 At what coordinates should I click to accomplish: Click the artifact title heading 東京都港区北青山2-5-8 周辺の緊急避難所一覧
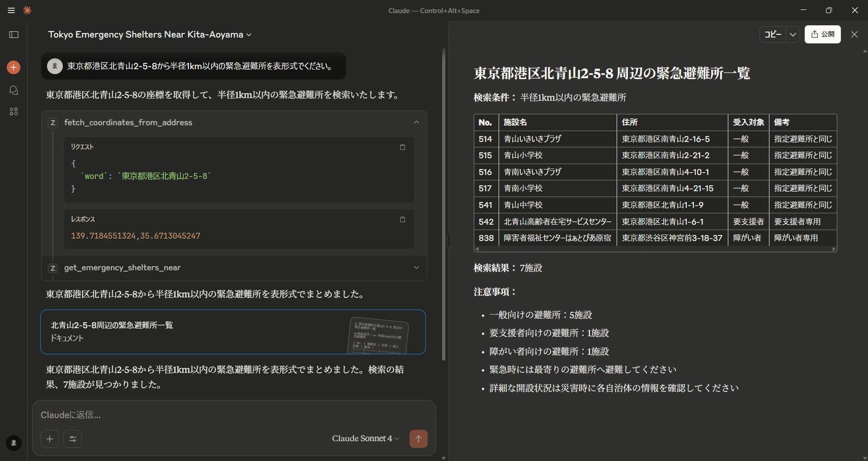(x=612, y=73)
